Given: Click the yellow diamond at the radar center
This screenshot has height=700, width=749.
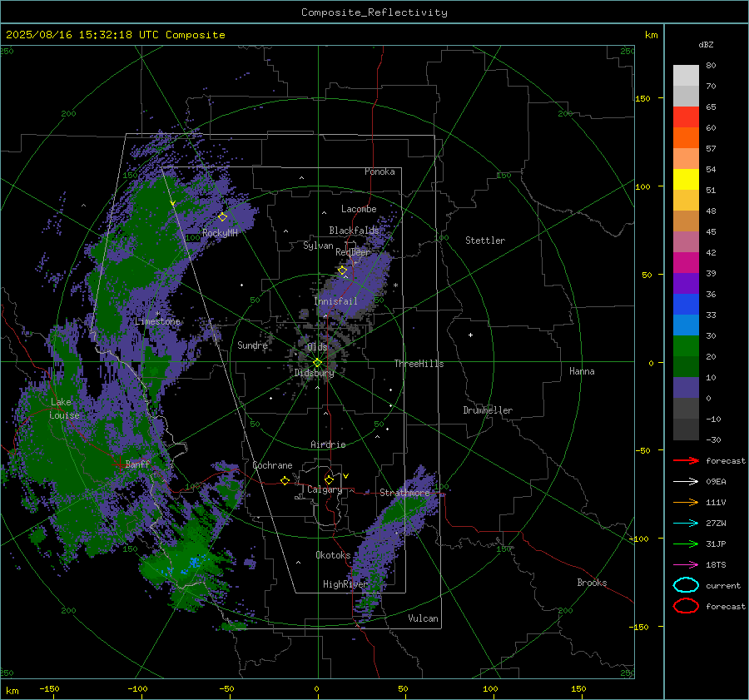Looking at the screenshot, I should [x=318, y=363].
